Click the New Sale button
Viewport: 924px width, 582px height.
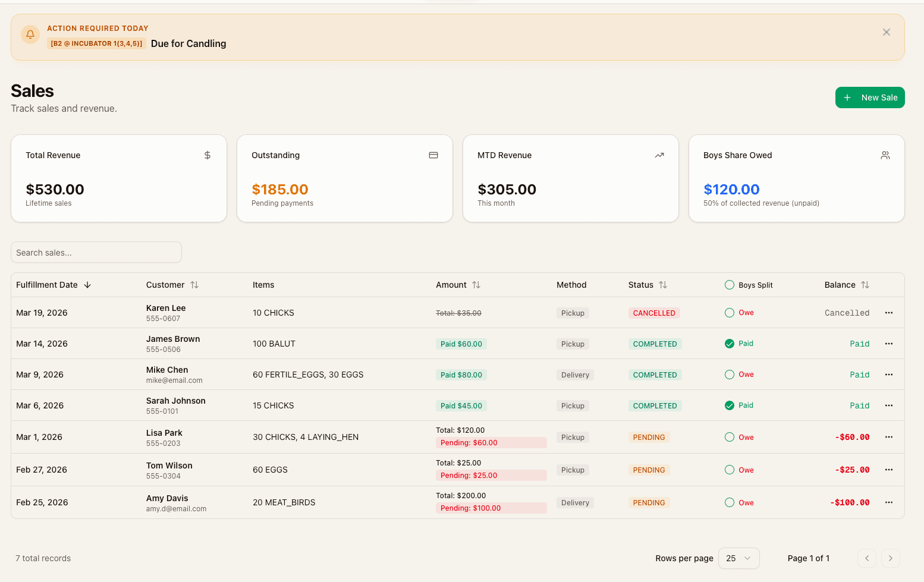click(x=870, y=97)
